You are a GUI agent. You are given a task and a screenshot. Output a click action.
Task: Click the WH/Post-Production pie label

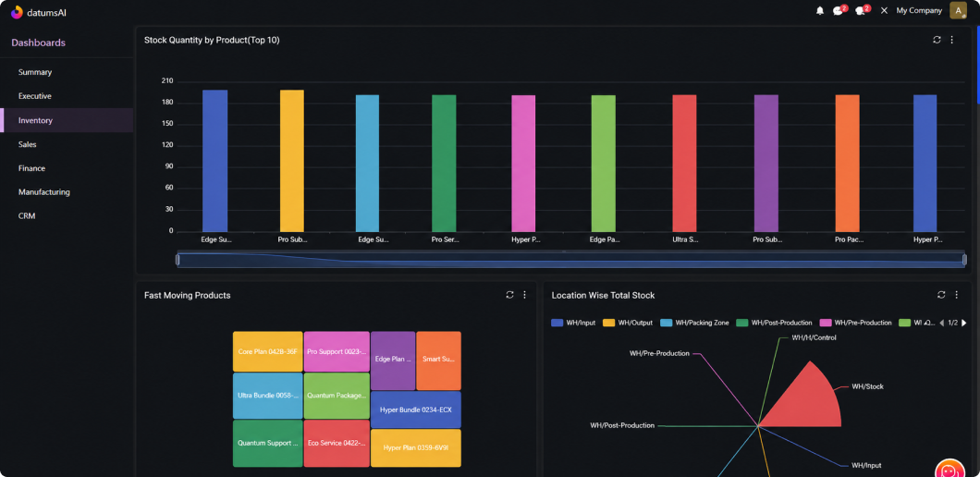point(622,425)
